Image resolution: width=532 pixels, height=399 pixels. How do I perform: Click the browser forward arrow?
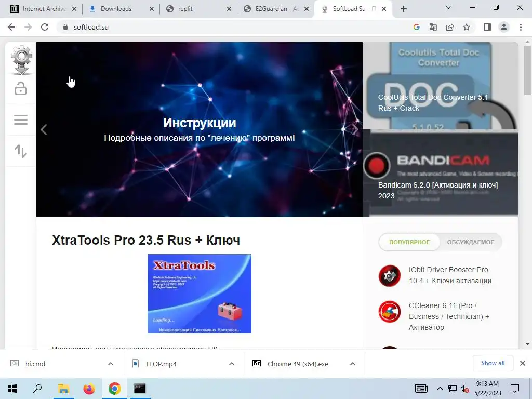[28, 27]
